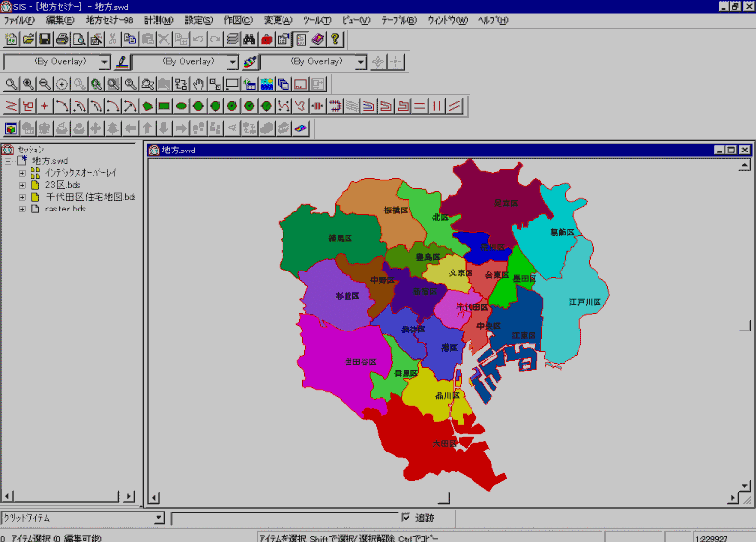This screenshot has width=756, height=542.
Task: Open the ファイル(F) menu
Action: click(20, 20)
